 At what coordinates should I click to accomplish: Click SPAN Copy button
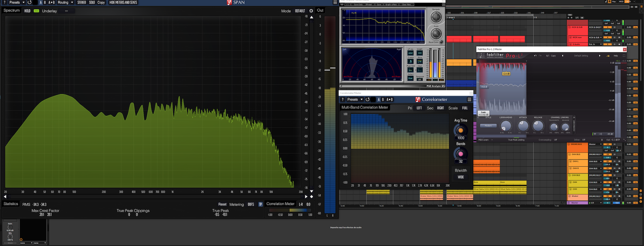[101, 2]
